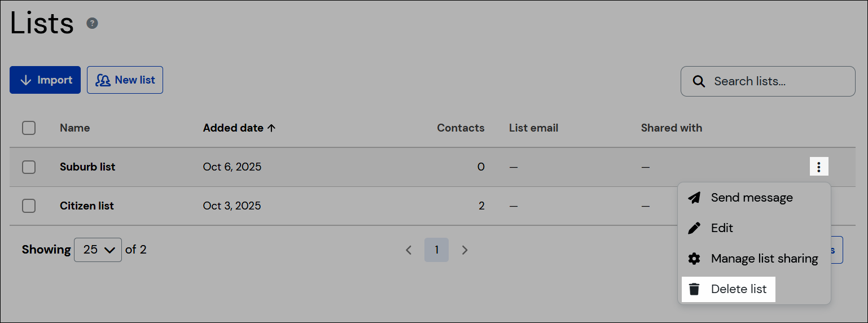Click the sort arrow next to Added date
The height and width of the screenshot is (323, 868).
pyautogui.click(x=271, y=128)
